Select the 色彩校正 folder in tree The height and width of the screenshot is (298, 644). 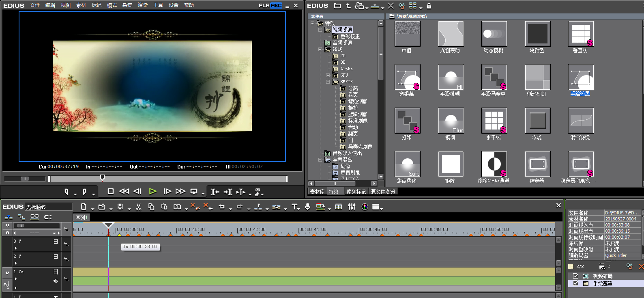[x=350, y=36]
